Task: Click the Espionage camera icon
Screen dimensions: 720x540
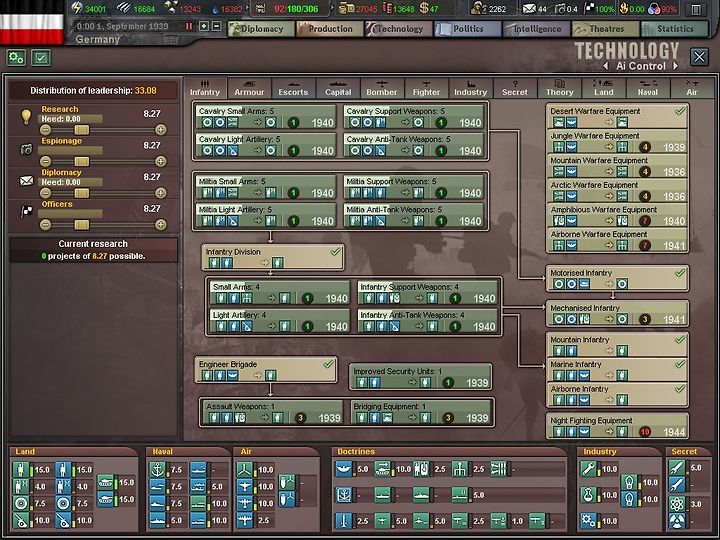Action: (26, 149)
